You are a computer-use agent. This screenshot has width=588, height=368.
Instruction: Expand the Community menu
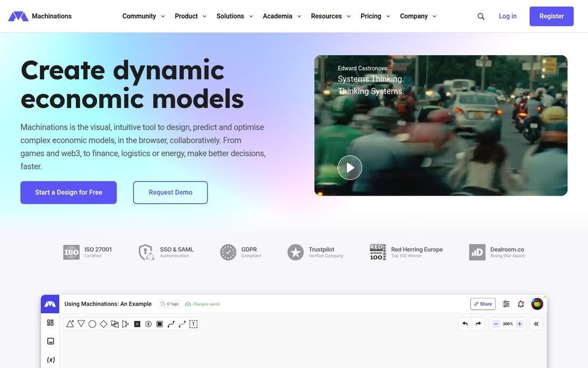point(143,16)
